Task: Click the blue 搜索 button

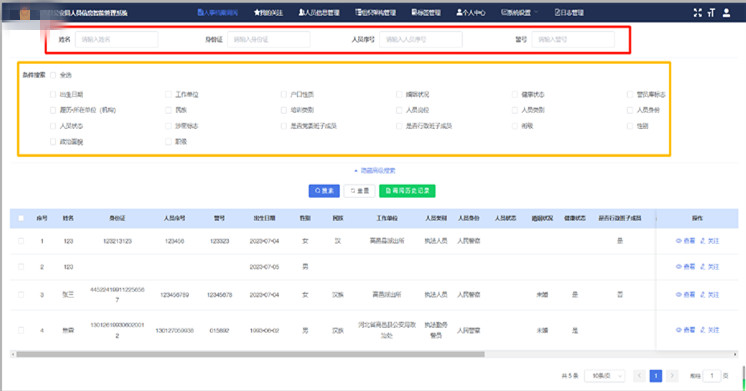Action: pos(324,191)
